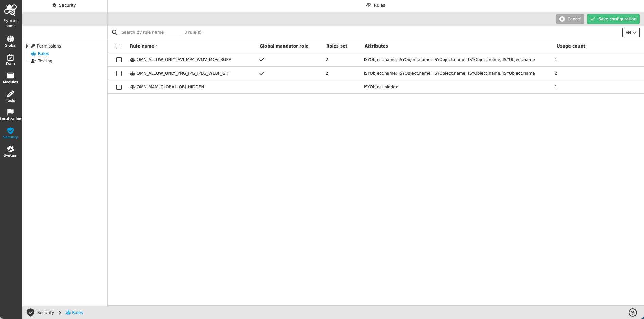Image resolution: width=644 pixels, height=319 pixels.
Task: Click the Fly back home bee icon
Action: coord(10,10)
